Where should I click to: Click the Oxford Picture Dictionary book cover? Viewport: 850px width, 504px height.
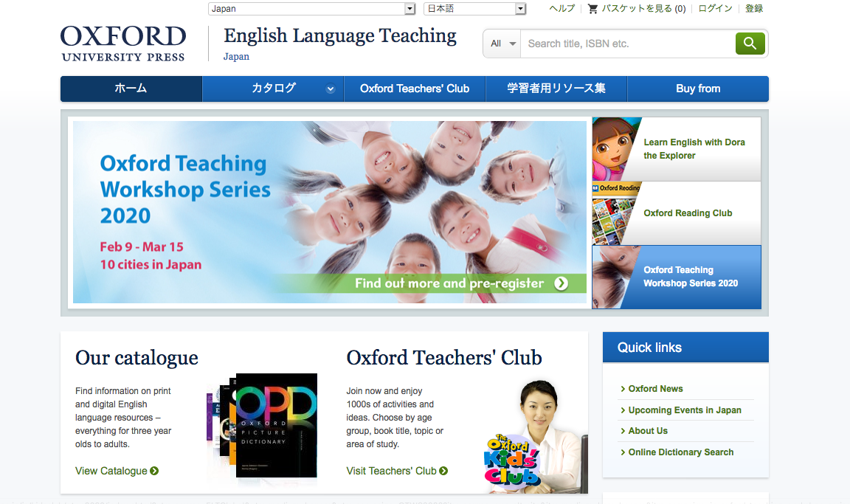277,426
